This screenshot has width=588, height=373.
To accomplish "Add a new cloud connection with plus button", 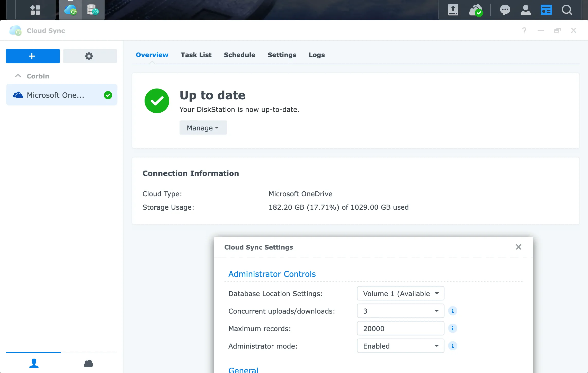I will (33, 56).
